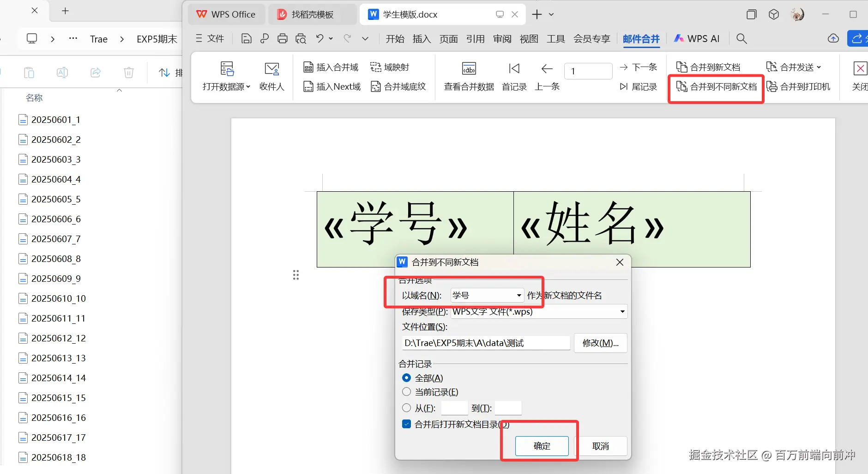Click the export-to-PDF icon in quick toolbar
This screenshot has width=868, height=474.
[x=265, y=39]
